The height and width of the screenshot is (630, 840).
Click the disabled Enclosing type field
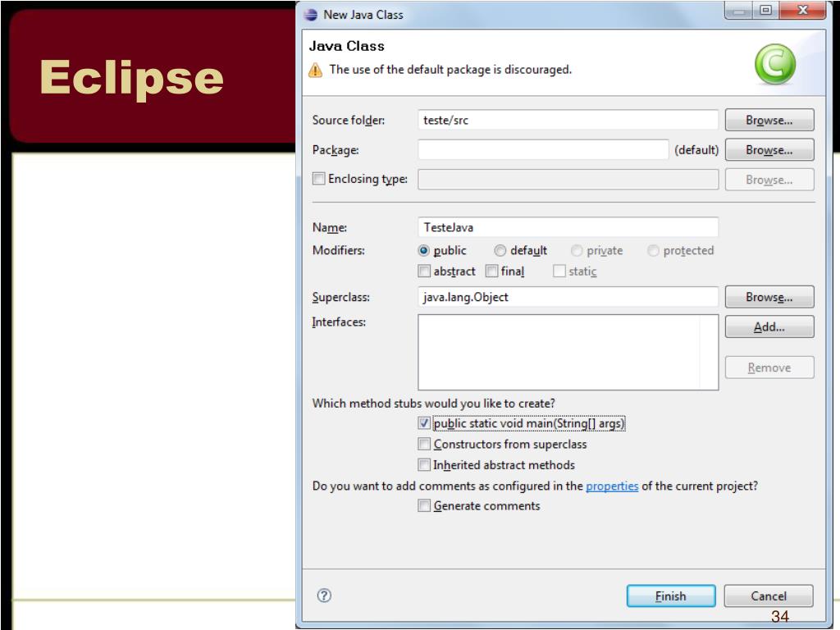[x=568, y=180]
